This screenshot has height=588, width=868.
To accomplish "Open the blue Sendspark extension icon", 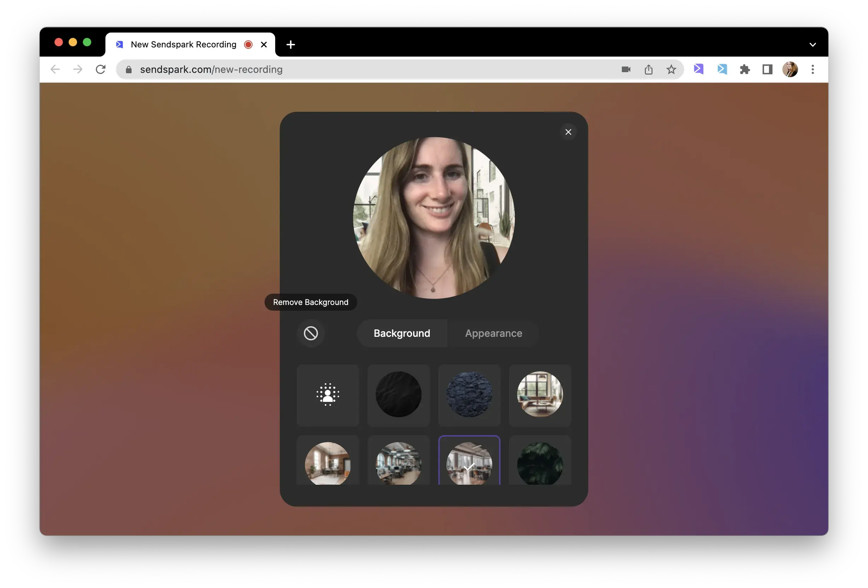I will pyautogui.click(x=722, y=69).
